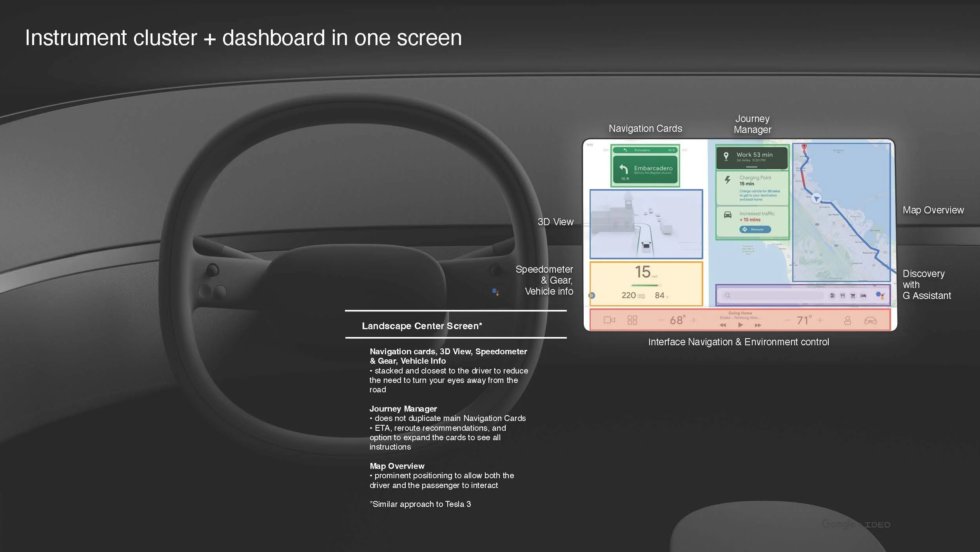Skip to the next track
Viewport: 980px width, 552px height.
point(758,325)
